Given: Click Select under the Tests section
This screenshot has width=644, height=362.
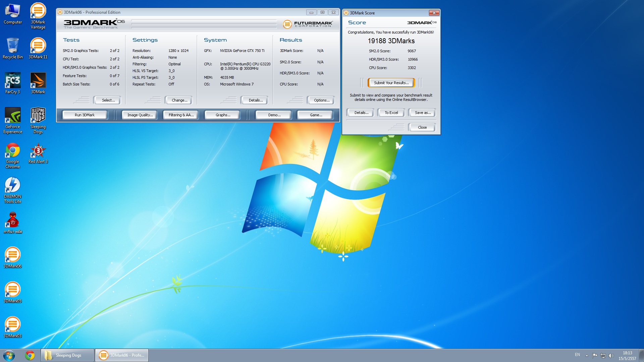Looking at the screenshot, I should tap(108, 100).
